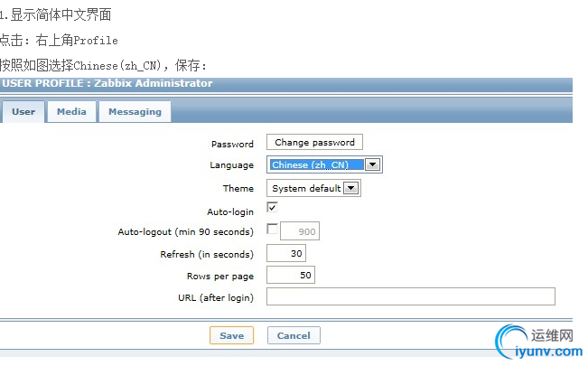Click the Auto-logout field showing 900

(x=300, y=231)
